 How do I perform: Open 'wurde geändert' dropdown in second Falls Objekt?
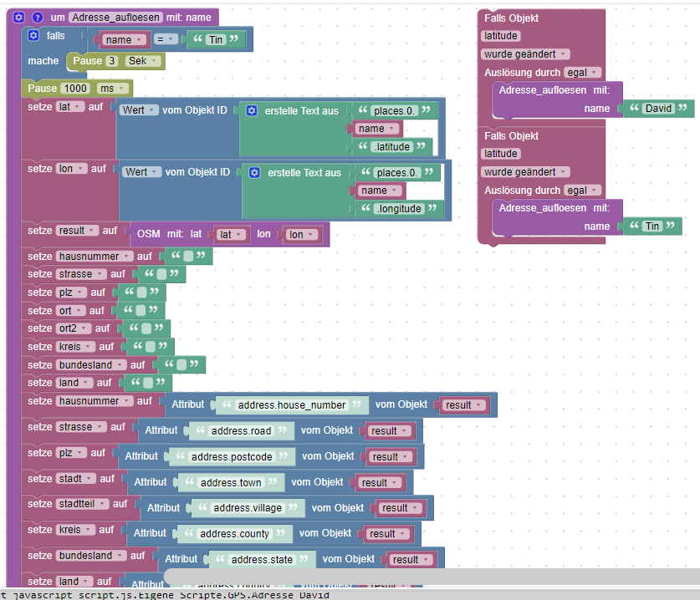point(525,172)
